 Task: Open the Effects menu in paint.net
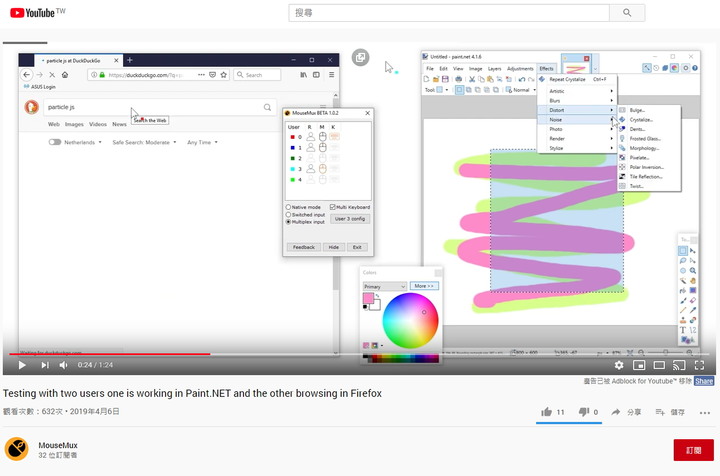click(546, 68)
